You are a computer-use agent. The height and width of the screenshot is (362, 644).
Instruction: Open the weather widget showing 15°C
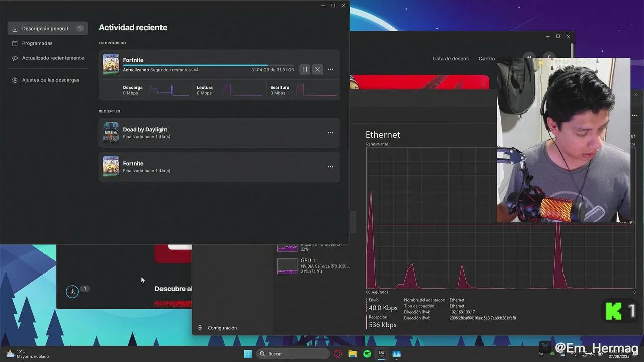28,354
